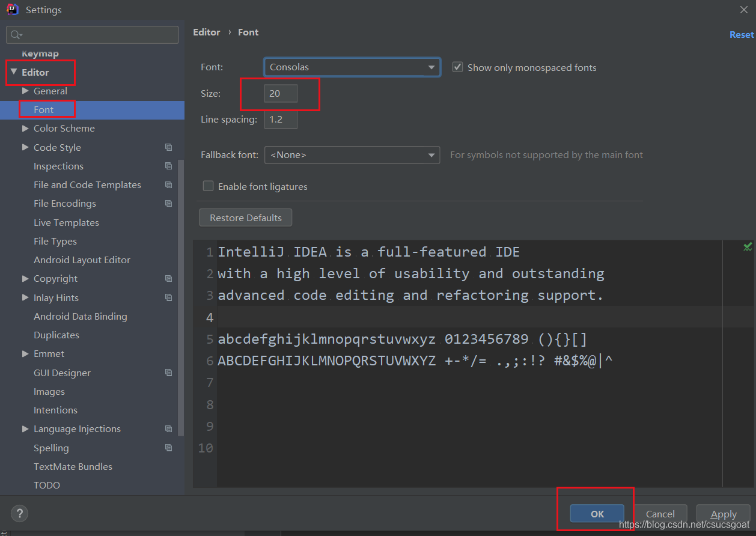The height and width of the screenshot is (536, 756).
Task: Expand the Language Injections node
Action: click(25, 428)
